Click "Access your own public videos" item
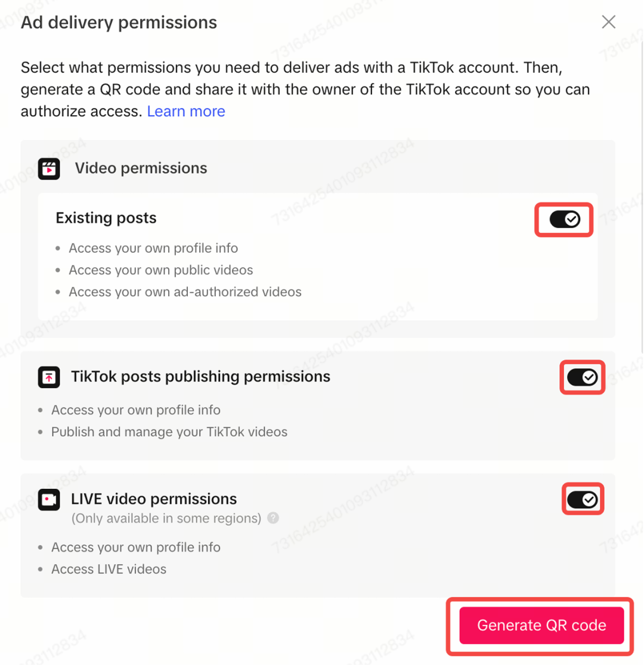 (x=161, y=270)
